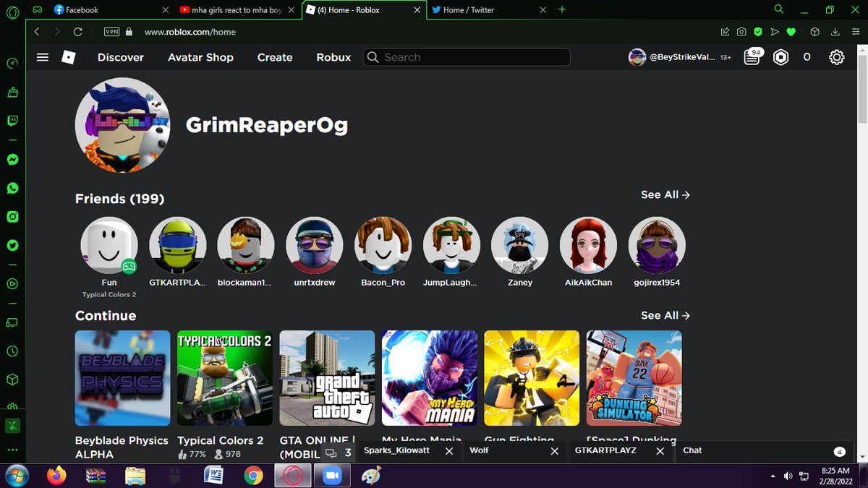Go to the Create page
The image size is (868, 488).
coord(275,57)
